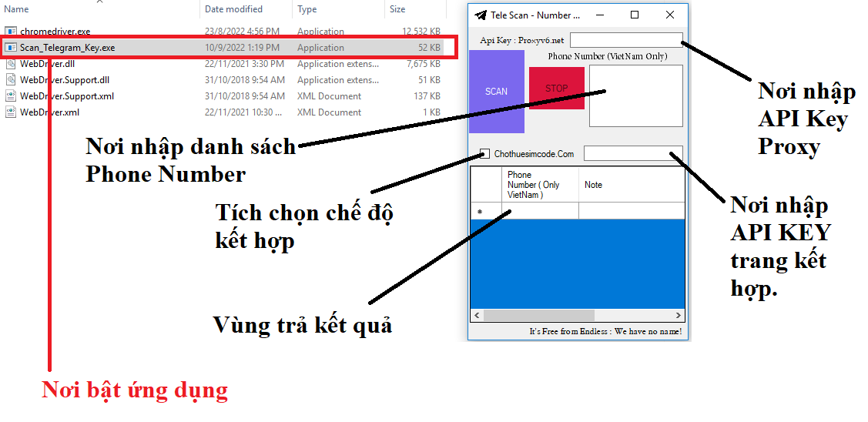Click the chromedriver.exe file name
Viewport: 868px width, 422px height.
click(55, 32)
